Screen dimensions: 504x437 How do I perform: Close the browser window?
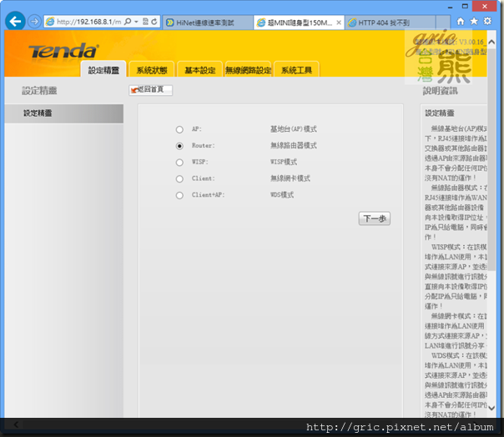[x=485, y=7]
